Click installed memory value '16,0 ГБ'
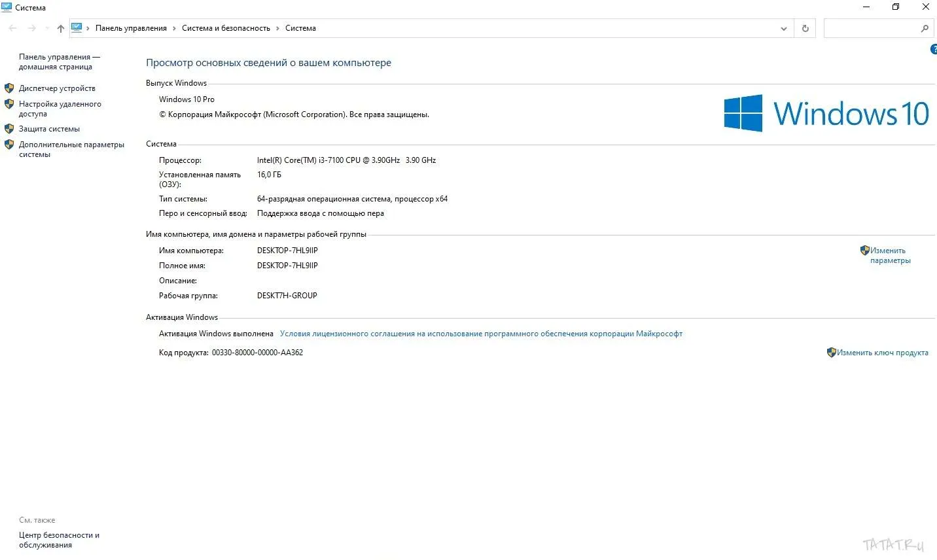Image resolution: width=937 pixels, height=560 pixels. coord(269,175)
